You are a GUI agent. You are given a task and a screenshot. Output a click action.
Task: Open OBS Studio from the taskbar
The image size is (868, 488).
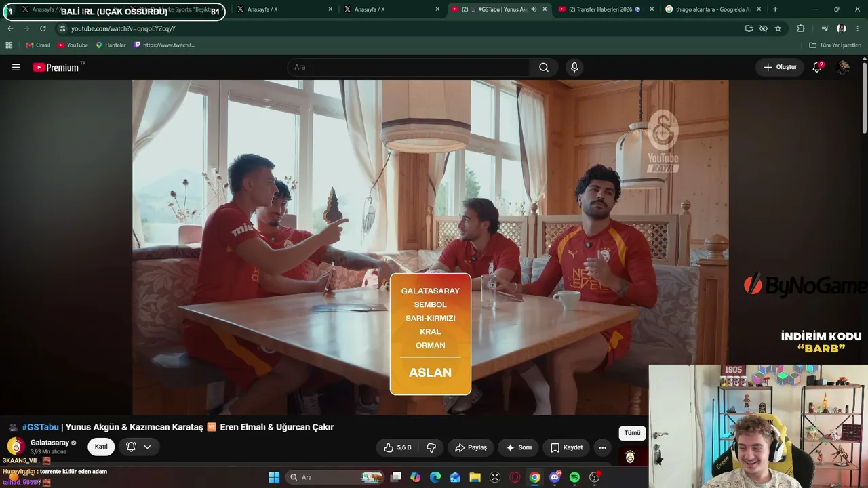pos(595,477)
